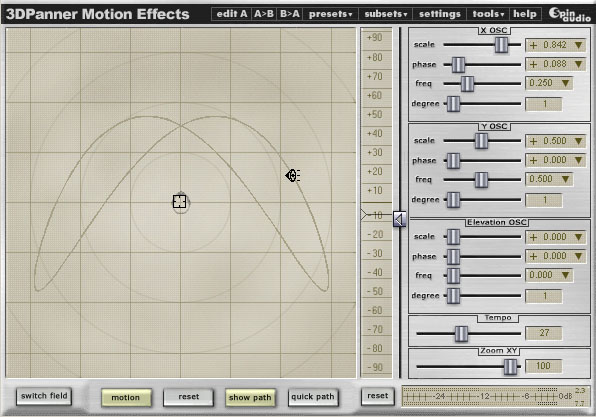
Task: Open the Y OSC phase value dropdown
Action: tap(579, 160)
